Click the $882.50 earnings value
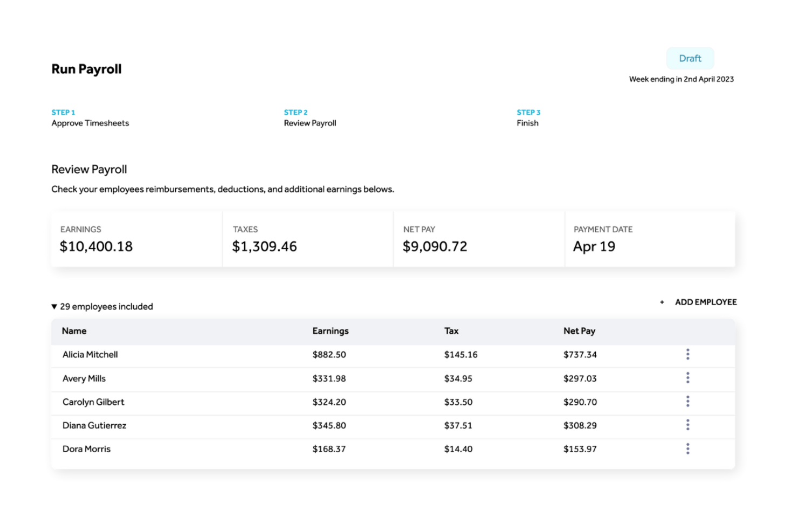798x532 pixels. click(x=329, y=355)
